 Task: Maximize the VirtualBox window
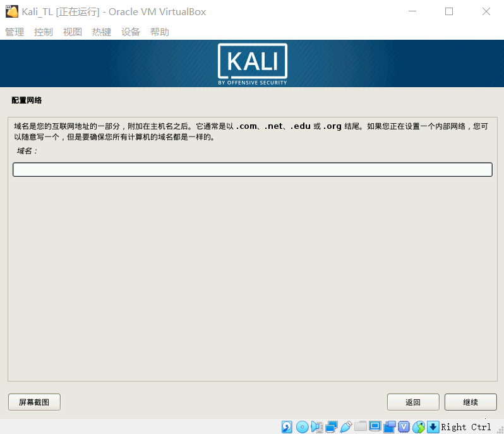point(449,11)
